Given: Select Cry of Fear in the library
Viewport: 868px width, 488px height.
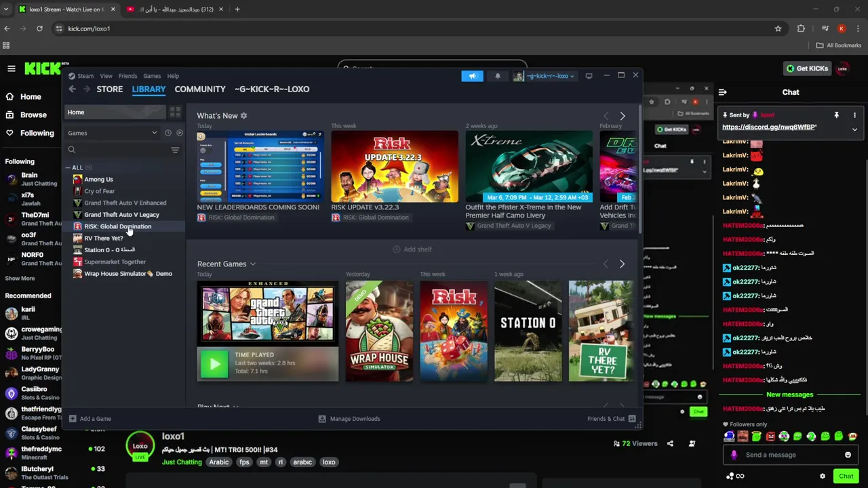Looking at the screenshot, I should (x=99, y=191).
